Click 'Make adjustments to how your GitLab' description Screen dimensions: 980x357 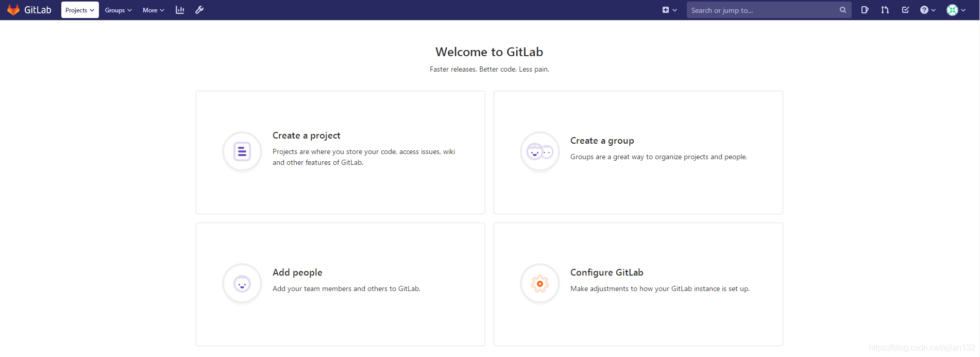[x=660, y=288]
